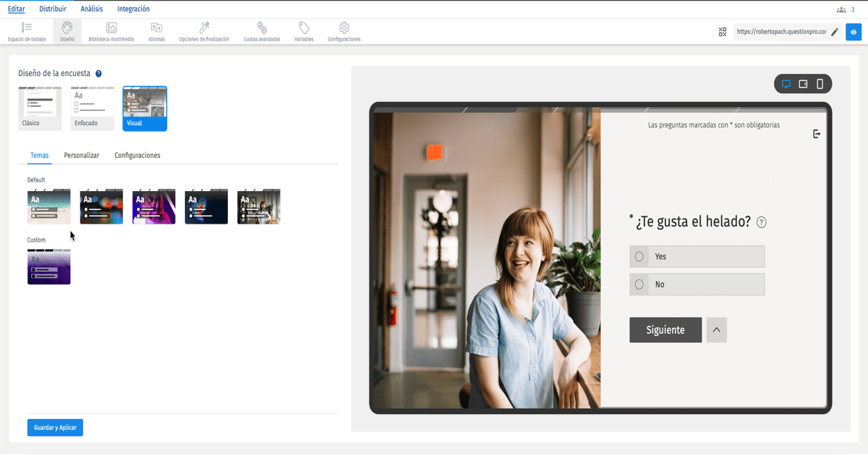
Task: Open the Biblioteca multimedia toolbar icon
Action: tap(111, 30)
